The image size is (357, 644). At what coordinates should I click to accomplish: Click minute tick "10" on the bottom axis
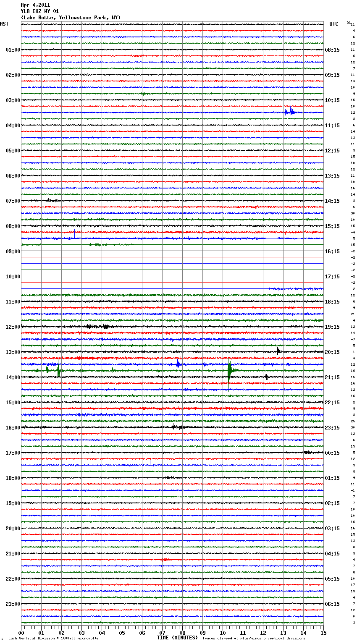(223, 633)
